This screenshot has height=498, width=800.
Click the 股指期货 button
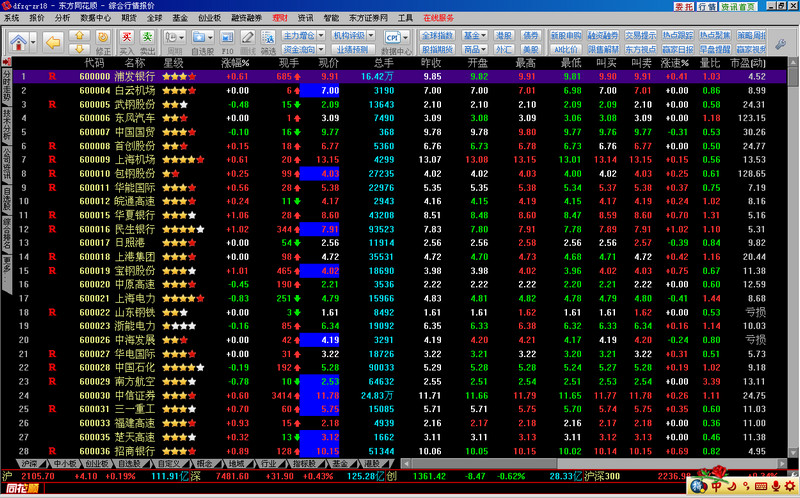(x=438, y=49)
